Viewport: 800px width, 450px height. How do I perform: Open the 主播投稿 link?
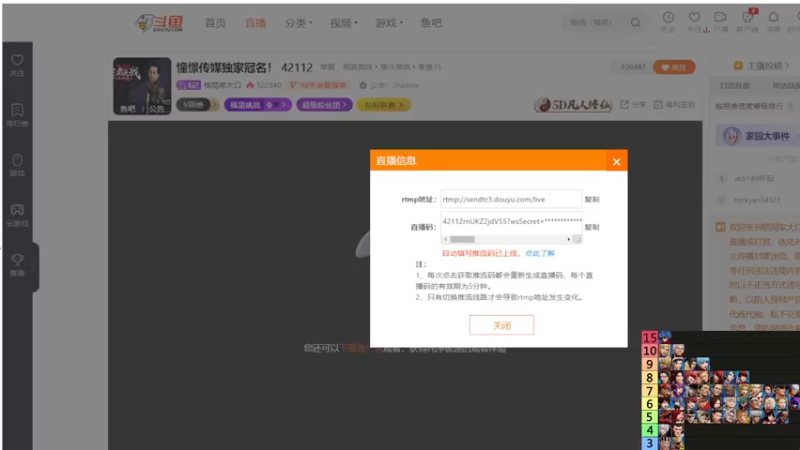(761, 66)
